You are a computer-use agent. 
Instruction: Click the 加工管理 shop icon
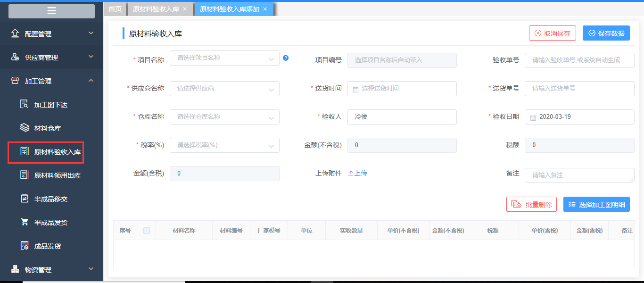point(15,81)
